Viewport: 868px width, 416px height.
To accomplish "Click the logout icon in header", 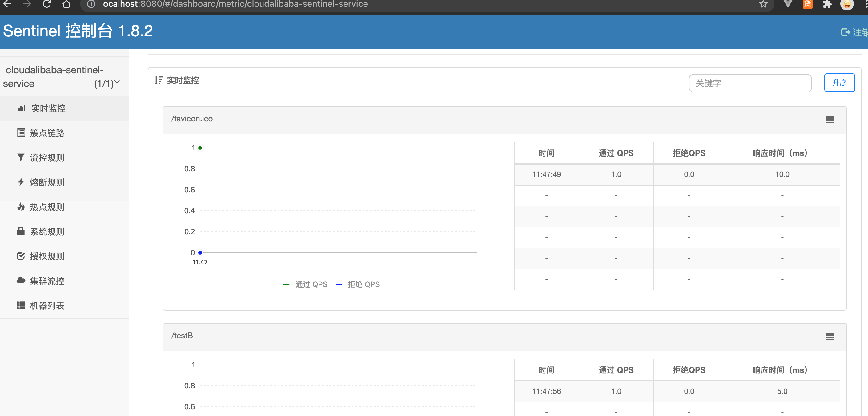I will [846, 32].
